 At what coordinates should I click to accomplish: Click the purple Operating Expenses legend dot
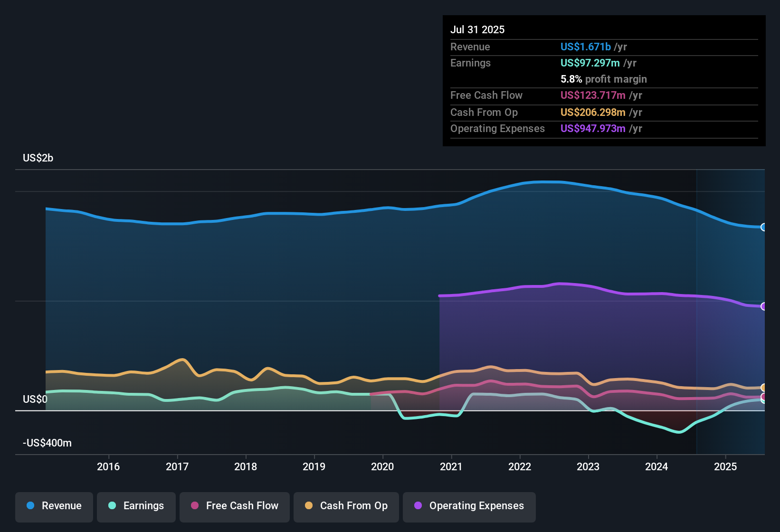point(418,506)
